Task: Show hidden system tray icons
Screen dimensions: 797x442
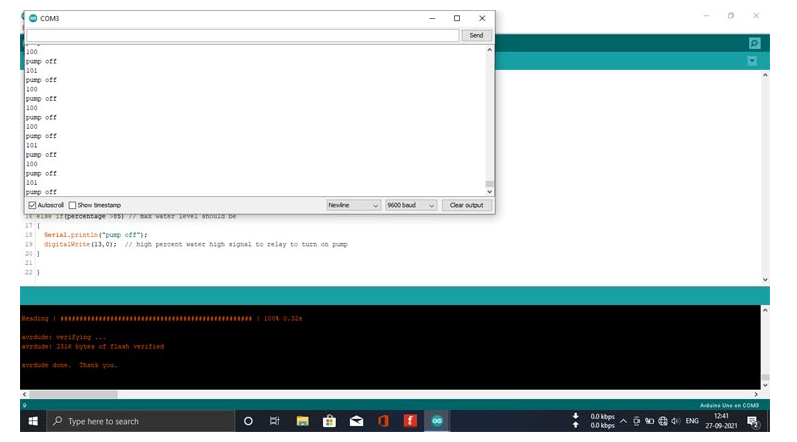Action: pyautogui.click(x=623, y=421)
